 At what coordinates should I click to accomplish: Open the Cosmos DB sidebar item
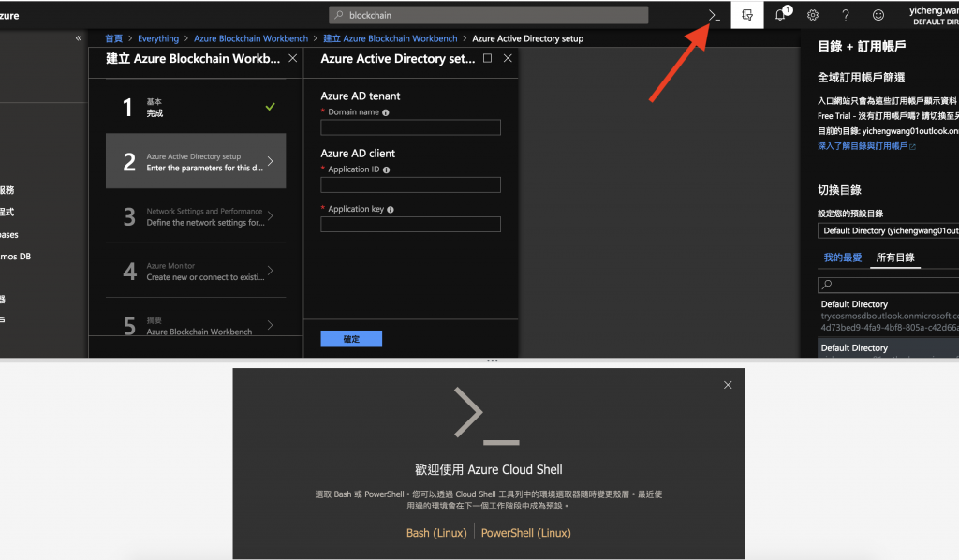click(15, 257)
